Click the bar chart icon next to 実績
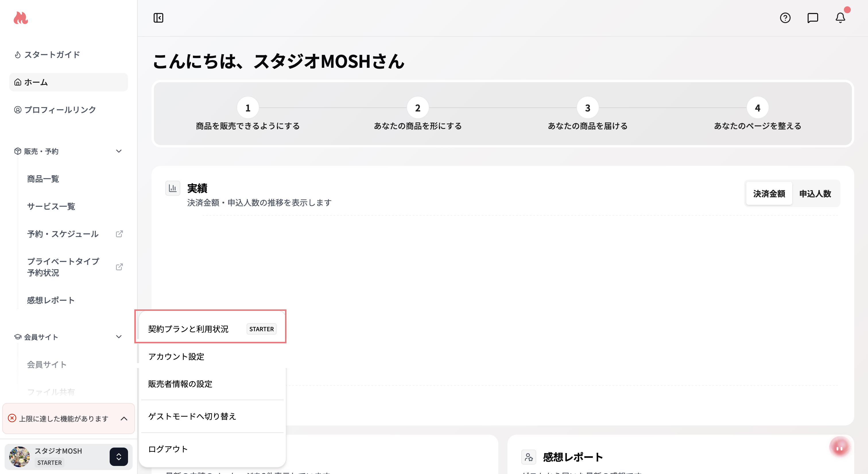The height and width of the screenshot is (474, 868). [x=173, y=188]
